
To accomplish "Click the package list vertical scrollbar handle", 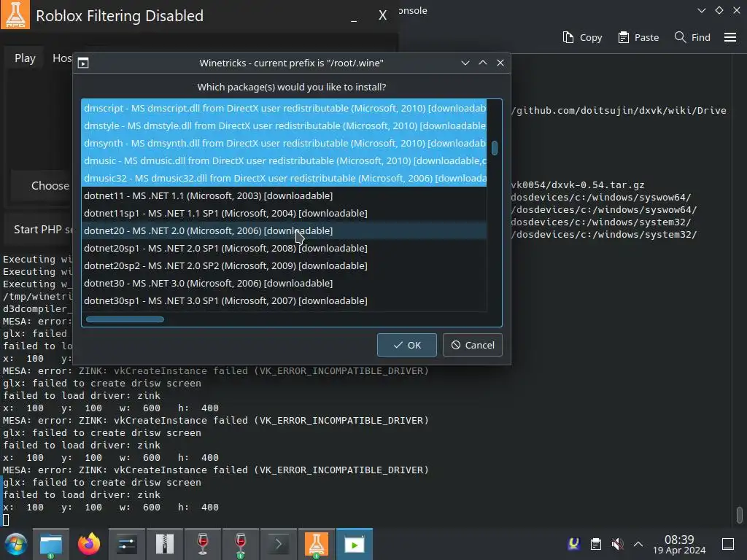I will pyautogui.click(x=495, y=148).
